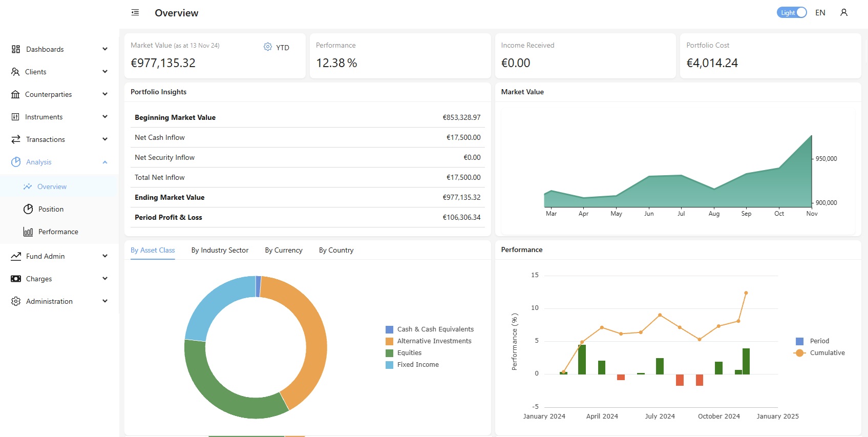Toggle Alternative Investments legend swatch
This screenshot has width=868, height=437.
click(389, 341)
